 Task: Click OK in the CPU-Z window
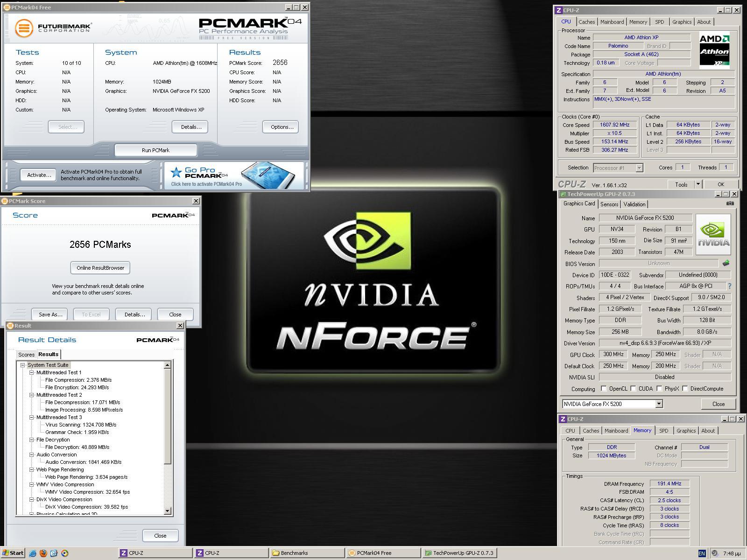point(720,184)
